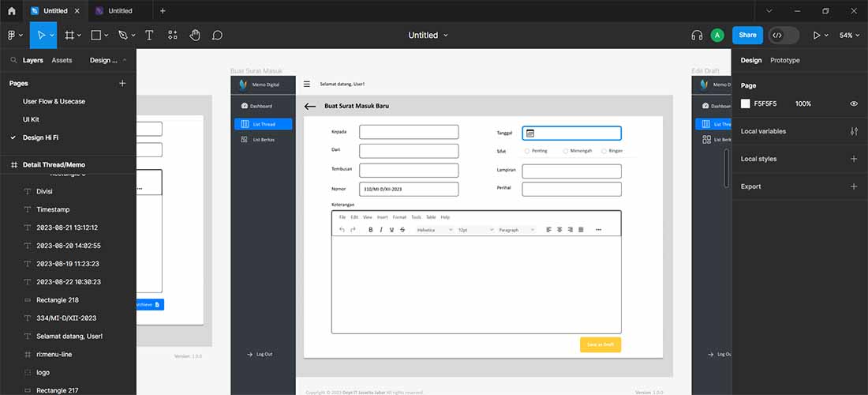Switch to the Layers tab
Image resolution: width=868 pixels, height=395 pixels.
tap(32, 60)
